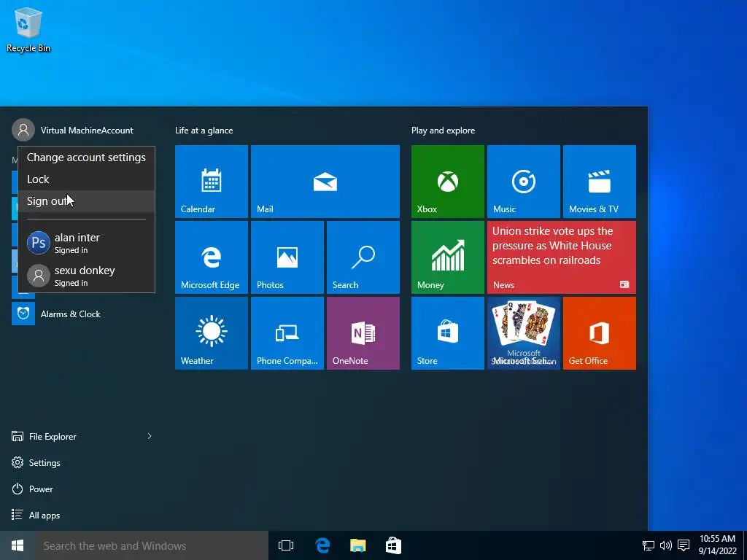Open the network icon in the system tray
747x560 pixels.
click(x=648, y=545)
